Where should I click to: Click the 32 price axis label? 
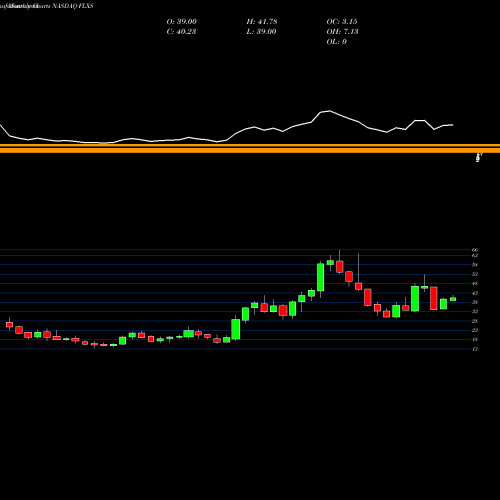475,311
